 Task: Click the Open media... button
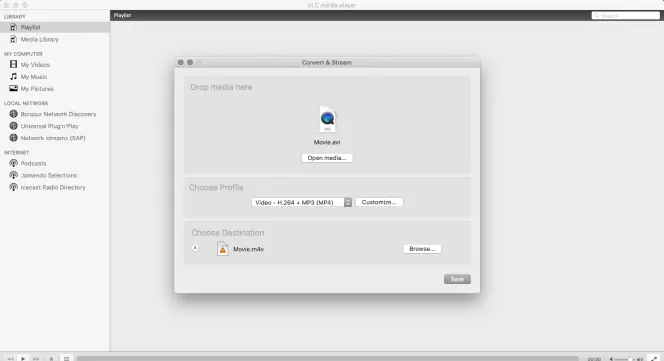(327, 158)
